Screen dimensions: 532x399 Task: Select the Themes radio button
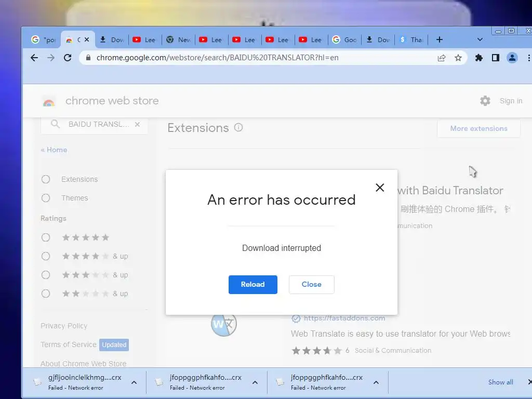[46, 198]
